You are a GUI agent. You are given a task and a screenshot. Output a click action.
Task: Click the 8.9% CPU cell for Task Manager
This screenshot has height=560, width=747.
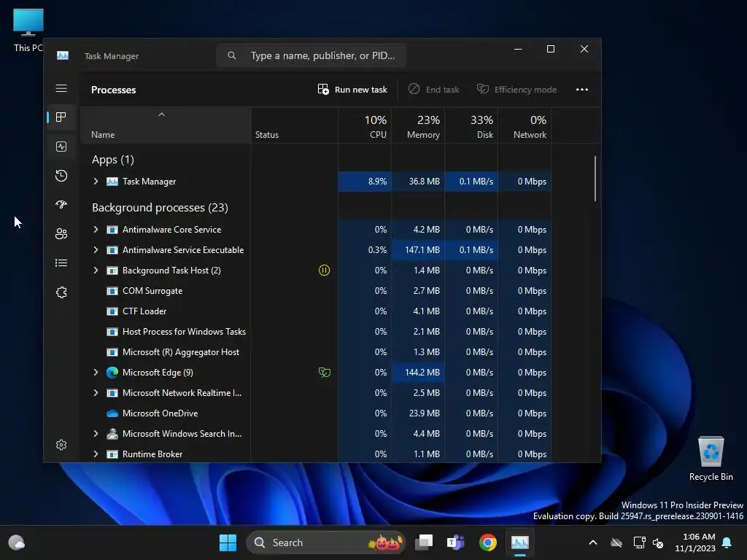(x=365, y=182)
